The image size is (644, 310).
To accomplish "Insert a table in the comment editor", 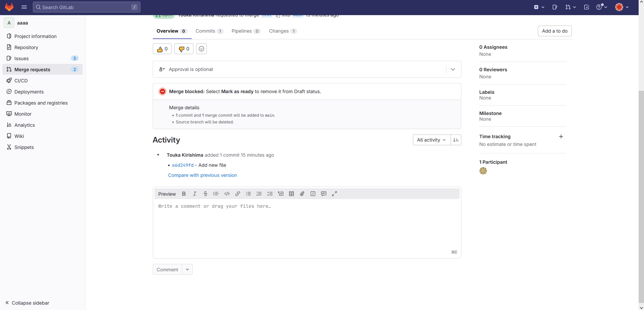I will (291, 194).
